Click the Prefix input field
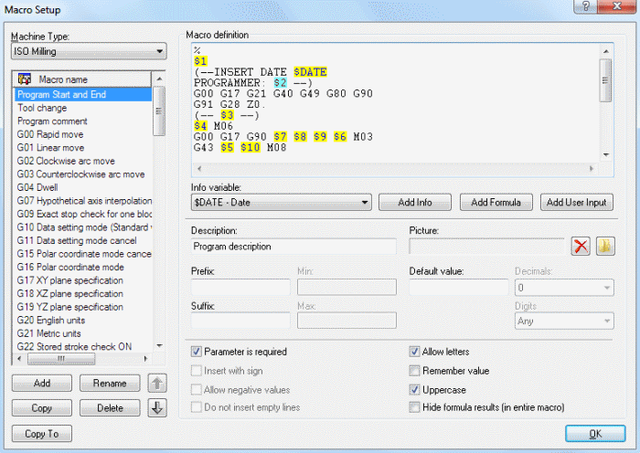Screen dimensions: 640x453 click(x=240, y=287)
